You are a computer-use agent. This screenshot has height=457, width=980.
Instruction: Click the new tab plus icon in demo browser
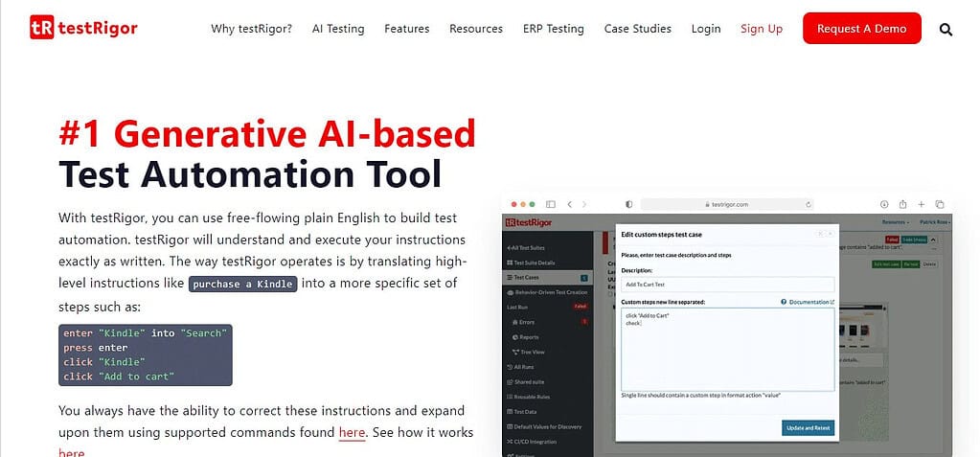[x=922, y=204]
